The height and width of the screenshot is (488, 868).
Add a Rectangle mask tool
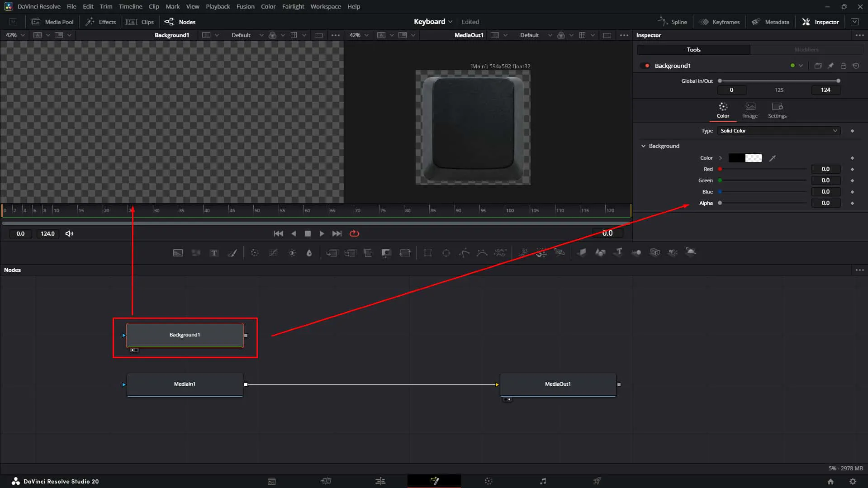coord(427,253)
